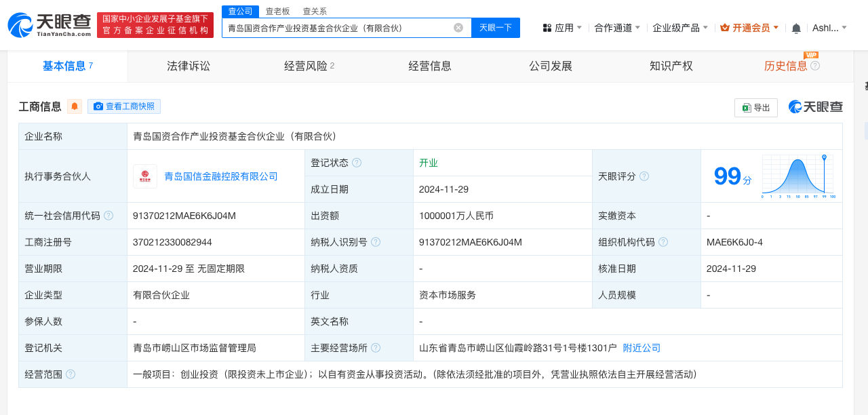Screen dimensions: 868x415
Task: Click the TianYanCha logo
Action: (50, 25)
